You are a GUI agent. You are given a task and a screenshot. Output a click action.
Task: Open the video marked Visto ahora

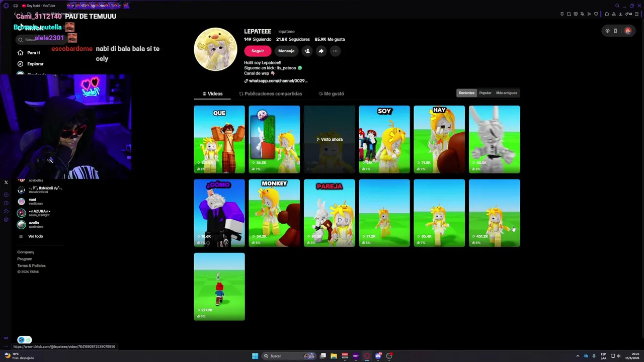[x=329, y=139]
